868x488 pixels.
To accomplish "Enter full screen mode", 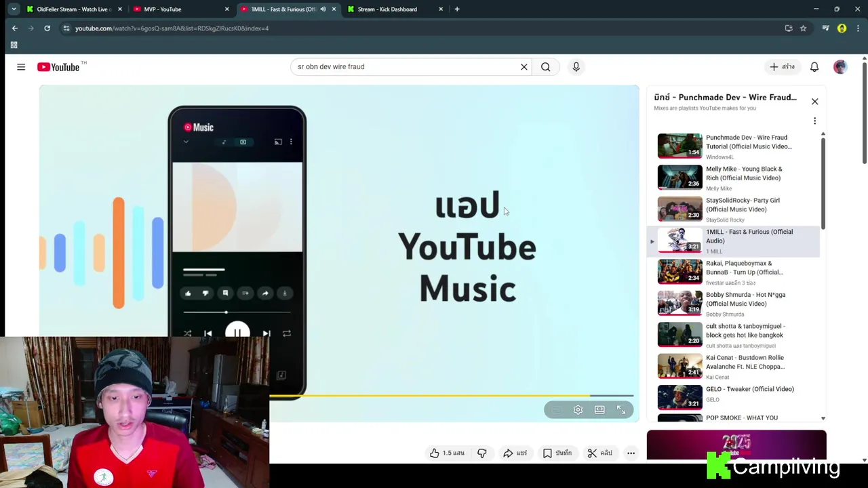I will 621,410.
